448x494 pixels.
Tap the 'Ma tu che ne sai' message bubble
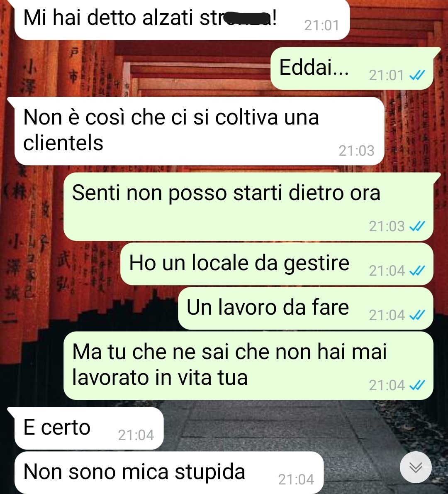pyautogui.click(x=248, y=366)
